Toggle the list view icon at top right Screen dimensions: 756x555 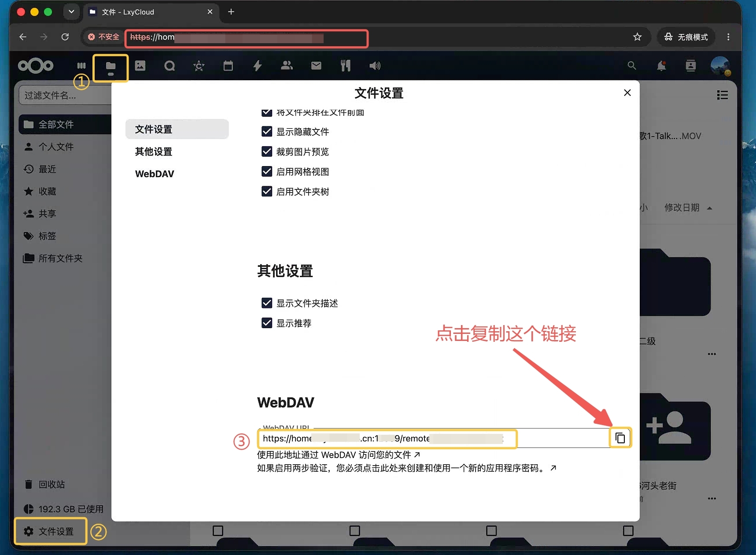722,95
